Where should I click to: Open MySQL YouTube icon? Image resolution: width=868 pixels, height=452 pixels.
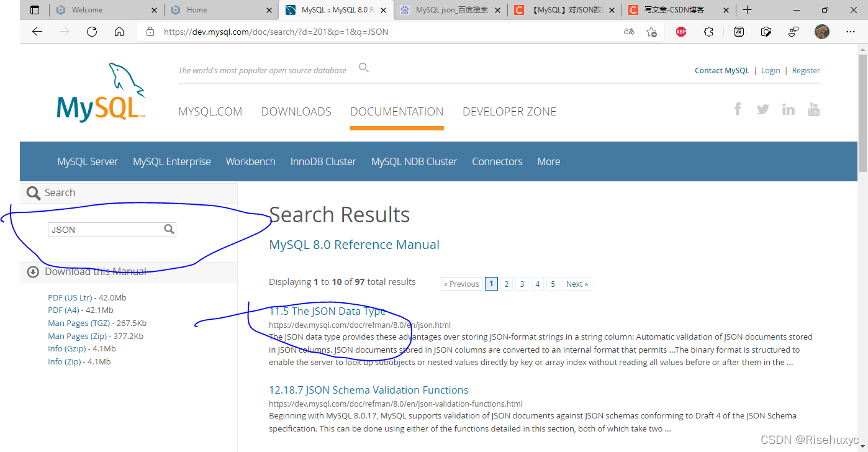coord(813,109)
